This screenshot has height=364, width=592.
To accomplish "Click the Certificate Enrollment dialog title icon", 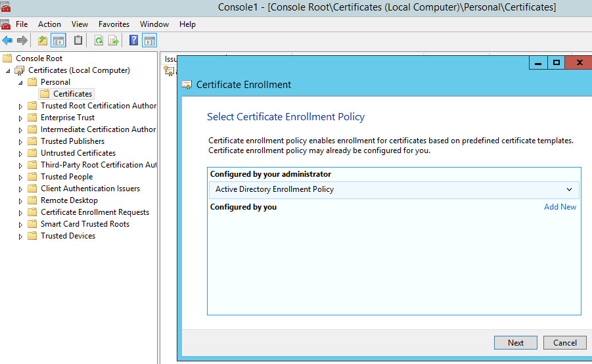I will [x=187, y=85].
